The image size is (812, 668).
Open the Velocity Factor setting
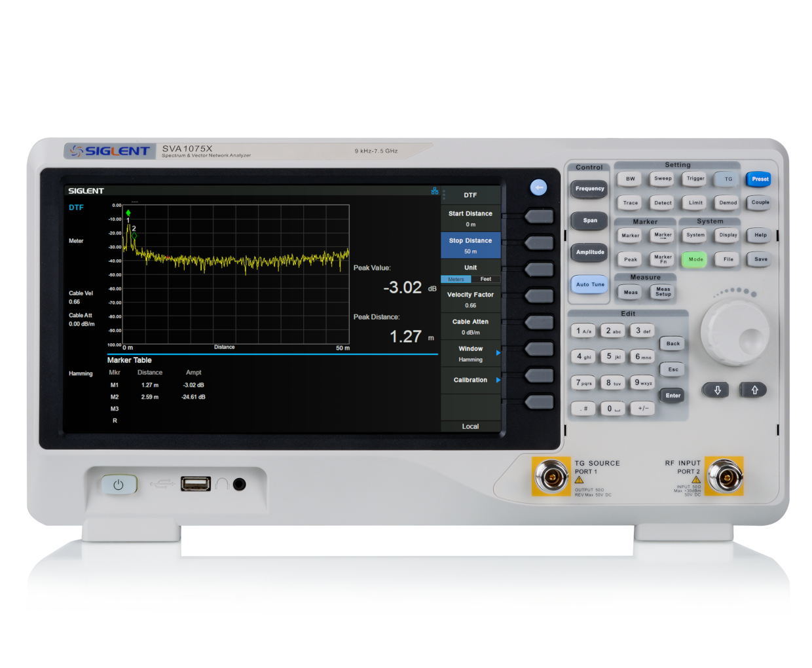point(471,299)
